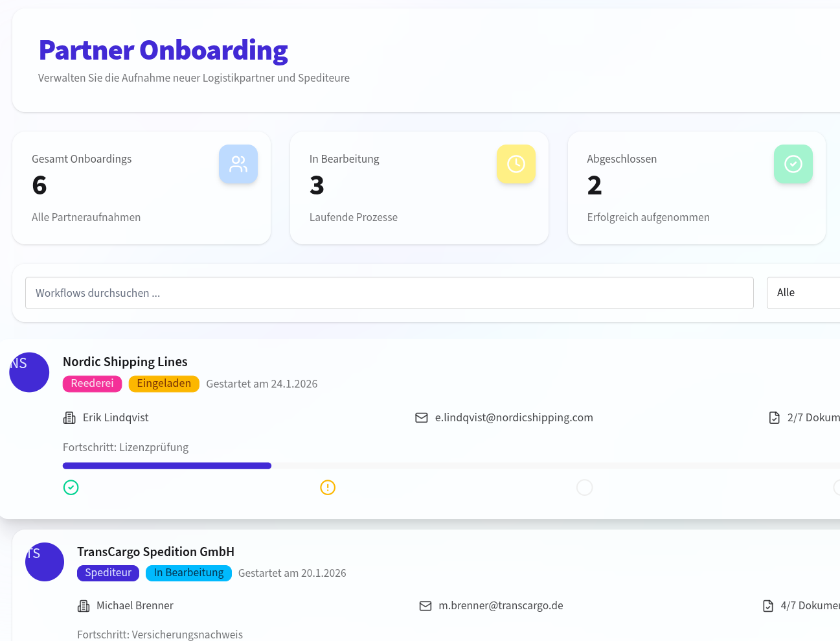
Task: Select the empty third step circle for Nordic Shipping
Action: pos(584,487)
